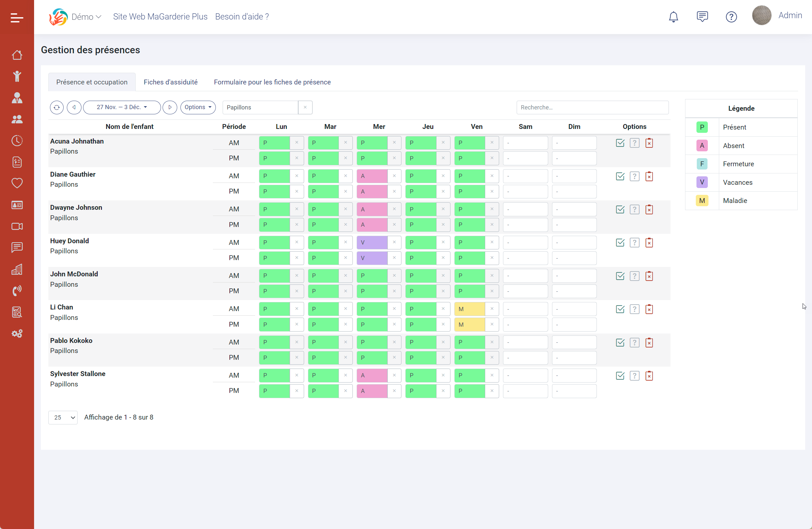
Task: Click the help question mark icon
Action: (x=731, y=17)
